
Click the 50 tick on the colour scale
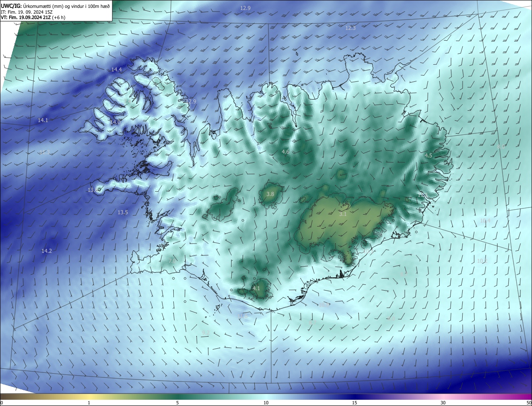tap(529, 403)
